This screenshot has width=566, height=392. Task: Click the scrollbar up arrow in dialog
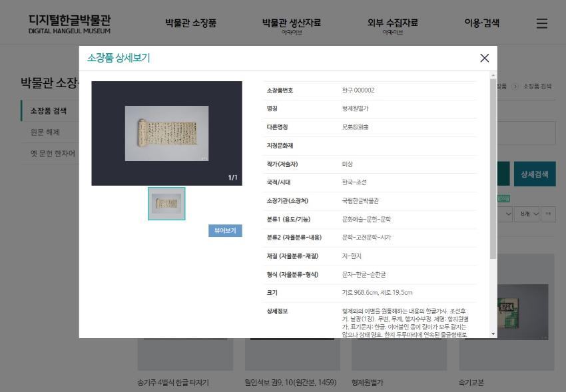pyautogui.click(x=493, y=75)
